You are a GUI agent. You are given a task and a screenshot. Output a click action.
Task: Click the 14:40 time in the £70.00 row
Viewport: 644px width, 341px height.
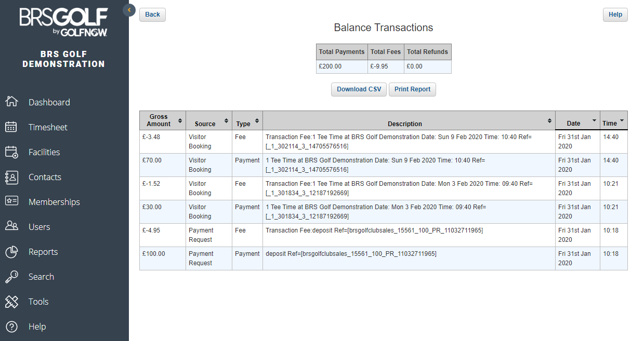pos(611,160)
